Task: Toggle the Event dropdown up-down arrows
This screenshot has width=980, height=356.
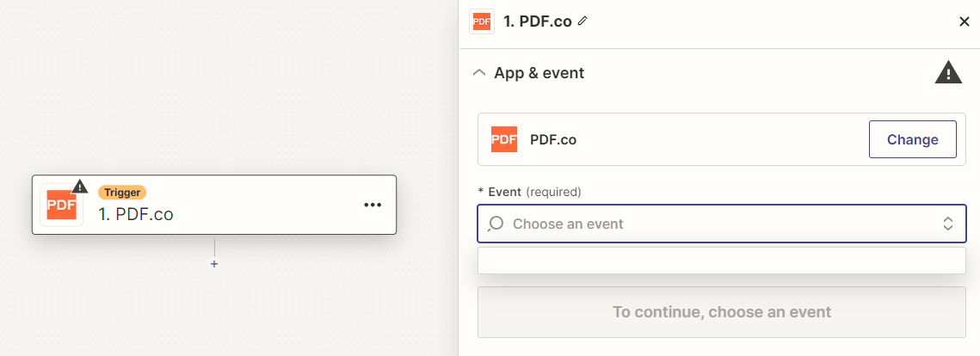Action: [947, 224]
